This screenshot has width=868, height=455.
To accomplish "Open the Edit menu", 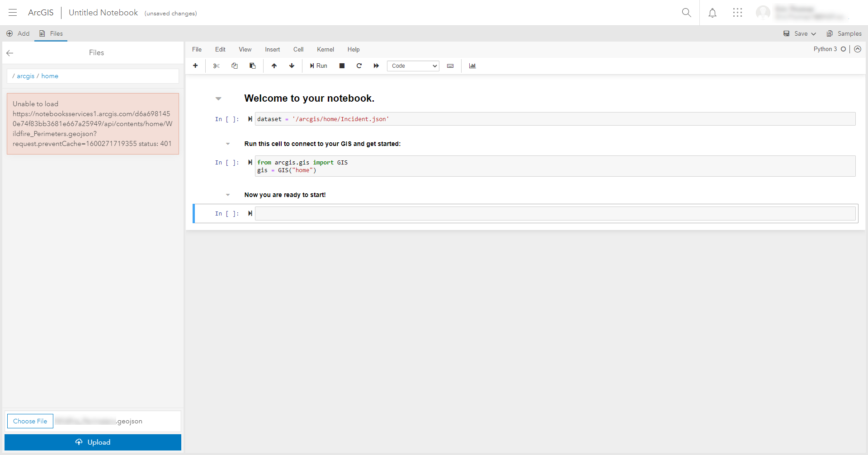I will click(220, 50).
